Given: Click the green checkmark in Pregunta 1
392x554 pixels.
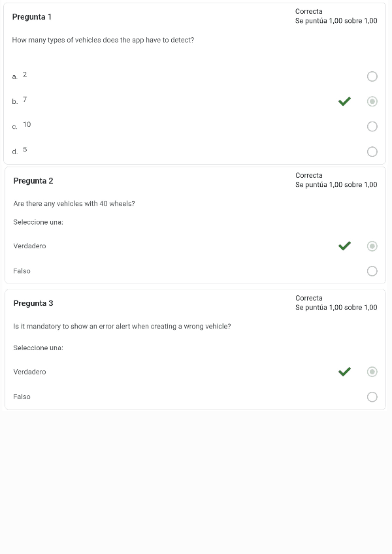Looking at the screenshot, I should pos(344,101).
